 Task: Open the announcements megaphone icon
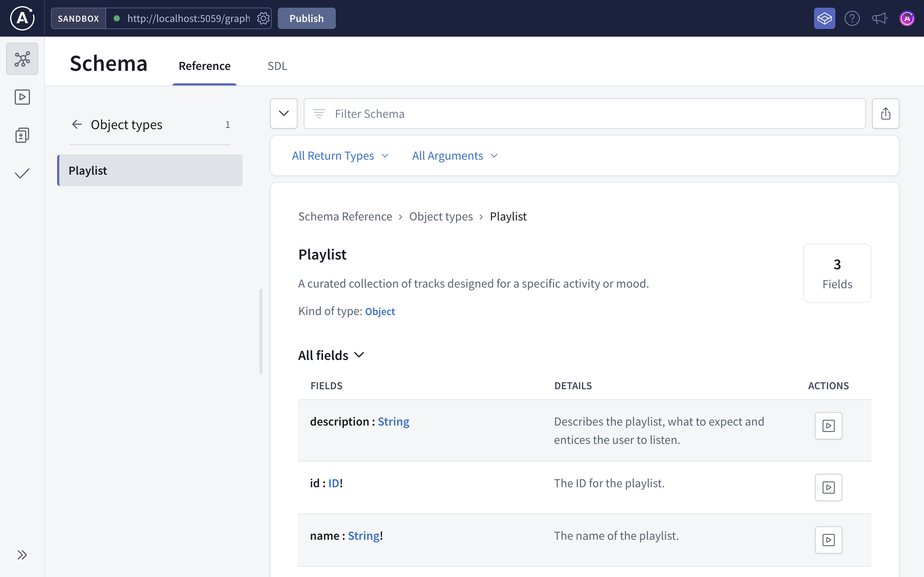879,18
